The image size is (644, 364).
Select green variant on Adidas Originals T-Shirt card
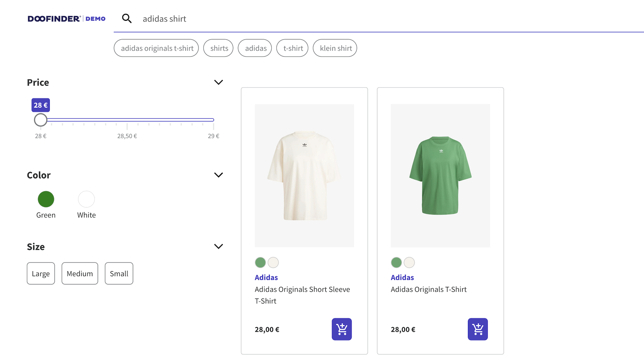(x=396, y=263)
